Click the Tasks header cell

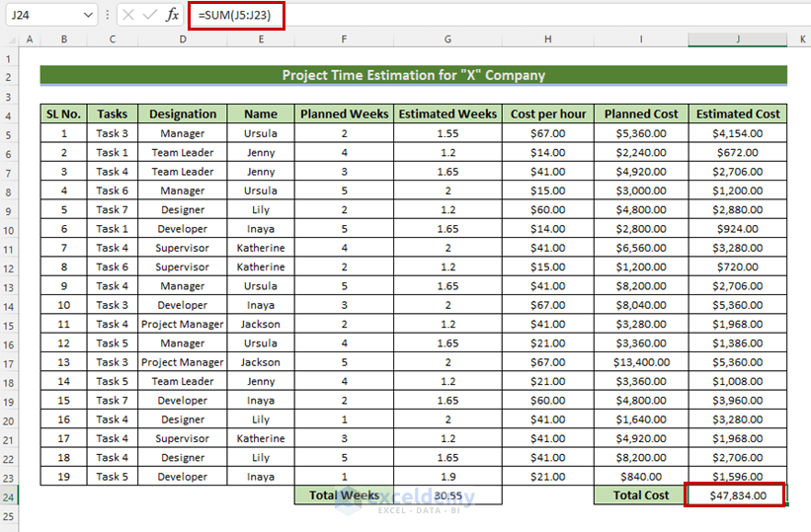(x=113, y=114)
